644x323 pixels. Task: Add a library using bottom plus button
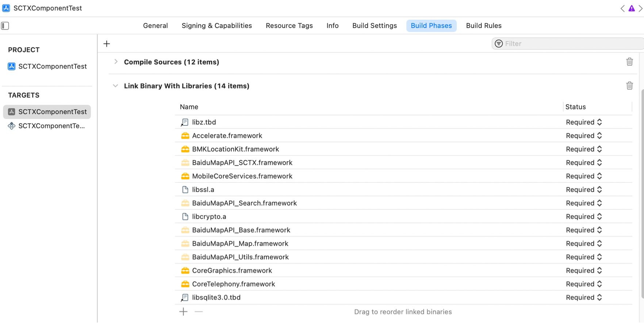183,312
